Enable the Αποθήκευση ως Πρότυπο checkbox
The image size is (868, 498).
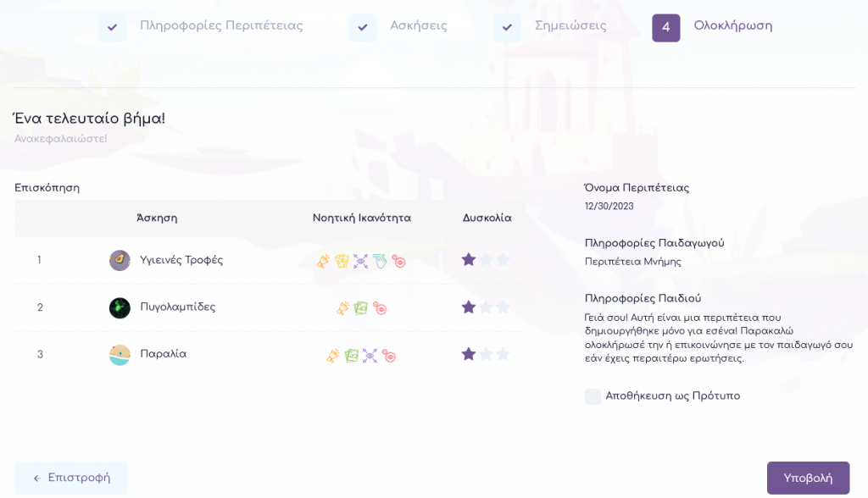pos(593,396)
